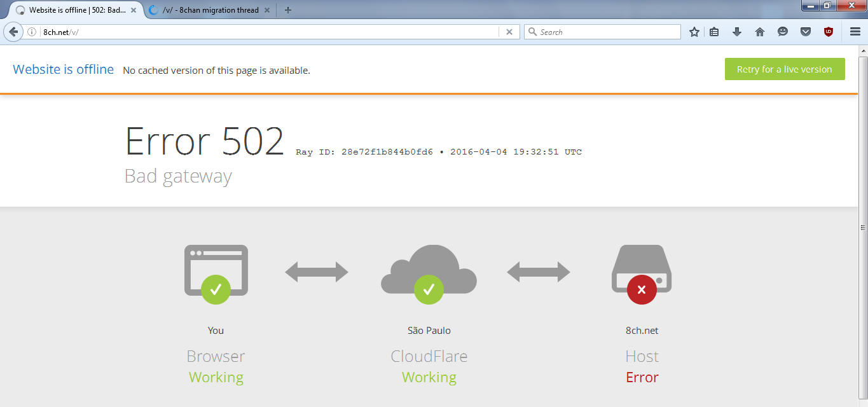Click the back navigation arrow
Image resolution: width=868 pixels, height=407 pixels.
tap(13, 32)
